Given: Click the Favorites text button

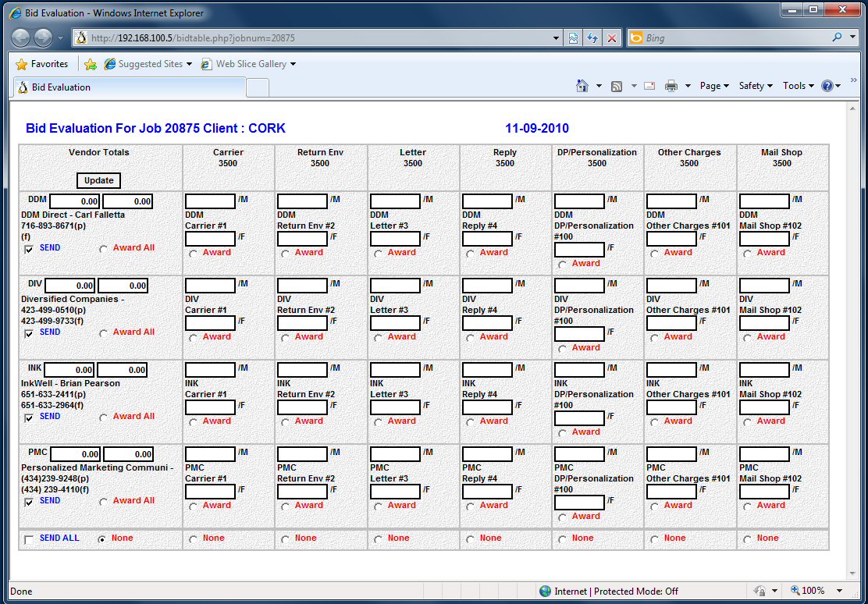Looking at the screenshot, I should pyautogui.click(x=49, y=64).
